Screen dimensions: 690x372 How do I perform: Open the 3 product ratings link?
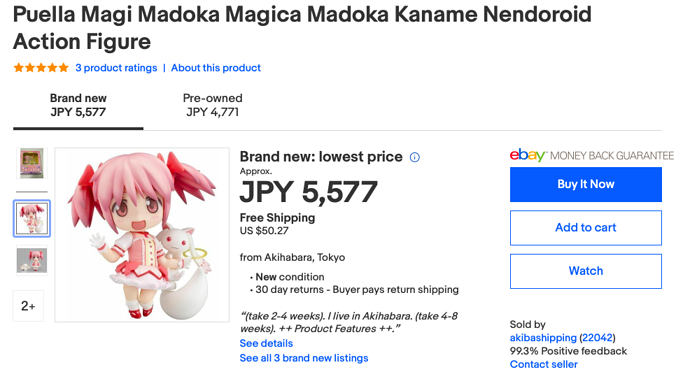coord(116,68)
